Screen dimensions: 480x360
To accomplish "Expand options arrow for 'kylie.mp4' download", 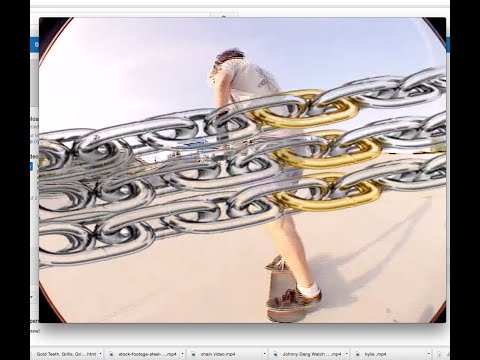I will tap(429, 354).
